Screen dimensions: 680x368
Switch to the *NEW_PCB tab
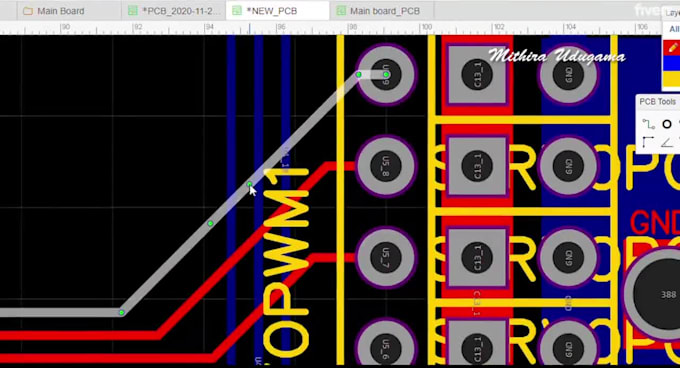click(278, 10)
